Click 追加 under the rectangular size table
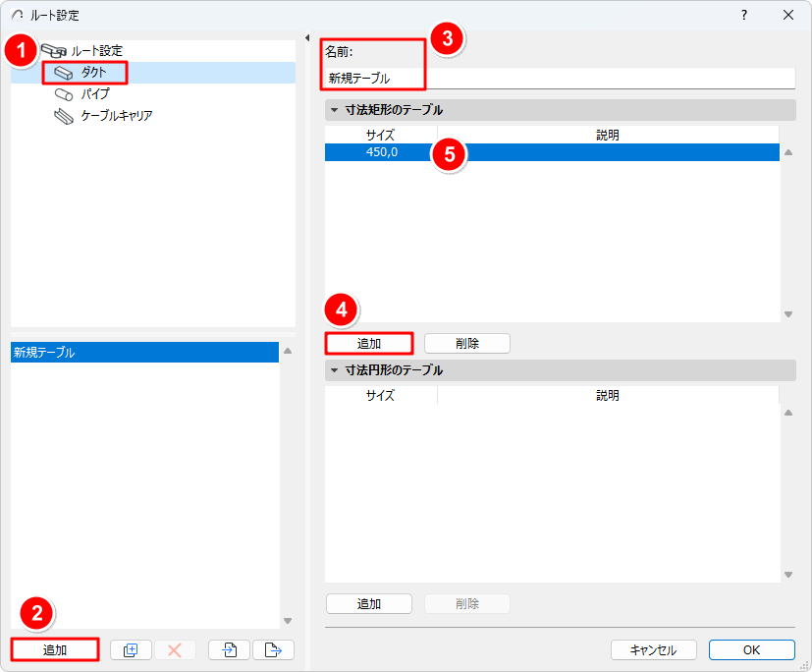The height and width of the screenshot is (672, 812). (x=369, y=344)
